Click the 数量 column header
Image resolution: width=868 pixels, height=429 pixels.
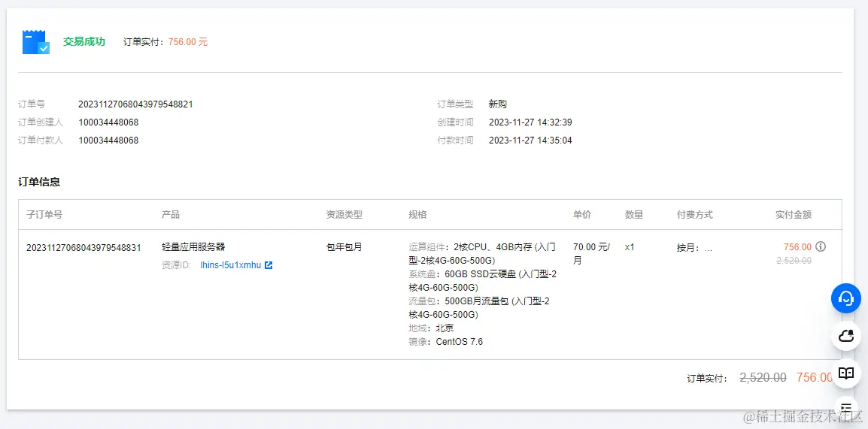[x=634, y=215]
